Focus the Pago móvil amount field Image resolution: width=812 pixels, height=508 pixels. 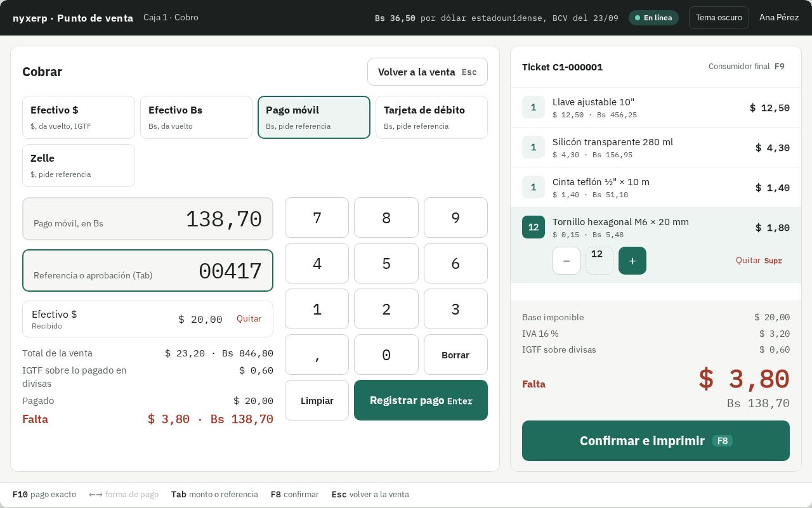[148, 219]
